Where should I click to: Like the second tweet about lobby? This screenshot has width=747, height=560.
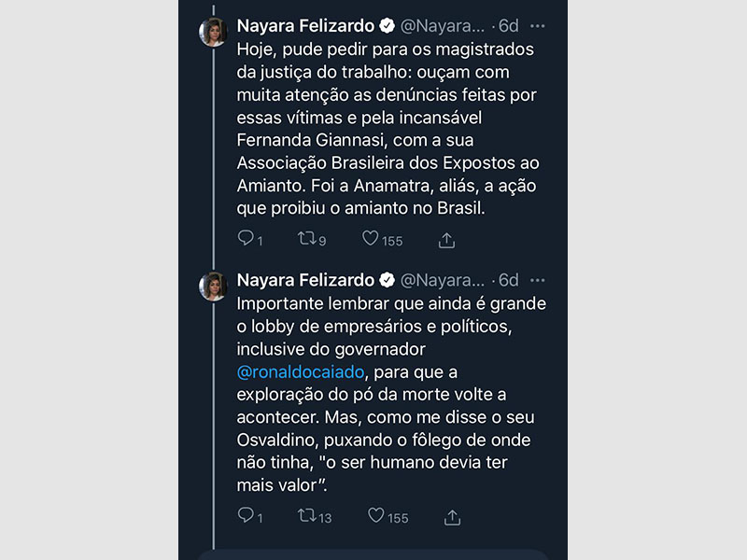click(x=376, y=515)
